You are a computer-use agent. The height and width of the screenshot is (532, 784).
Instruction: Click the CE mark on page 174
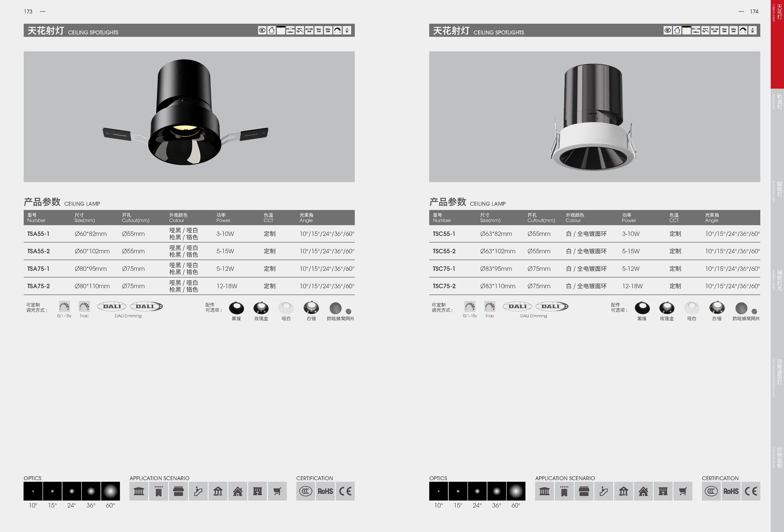751,491
